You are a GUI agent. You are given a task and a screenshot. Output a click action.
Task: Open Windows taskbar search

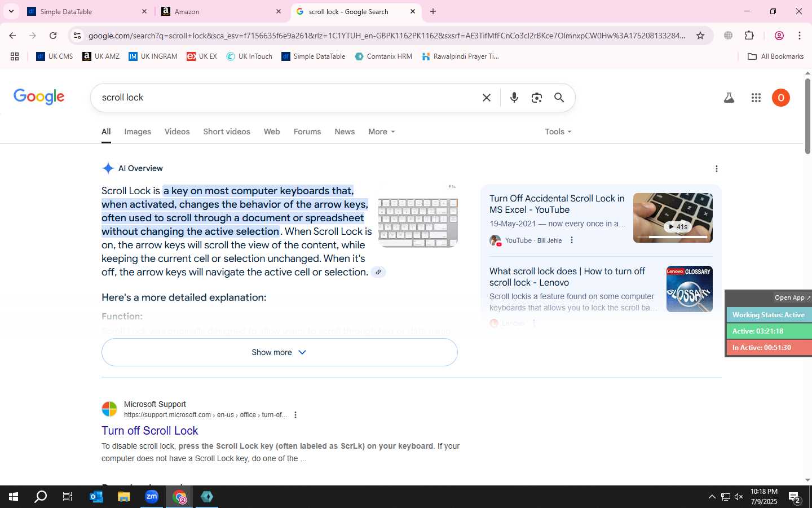41,497
